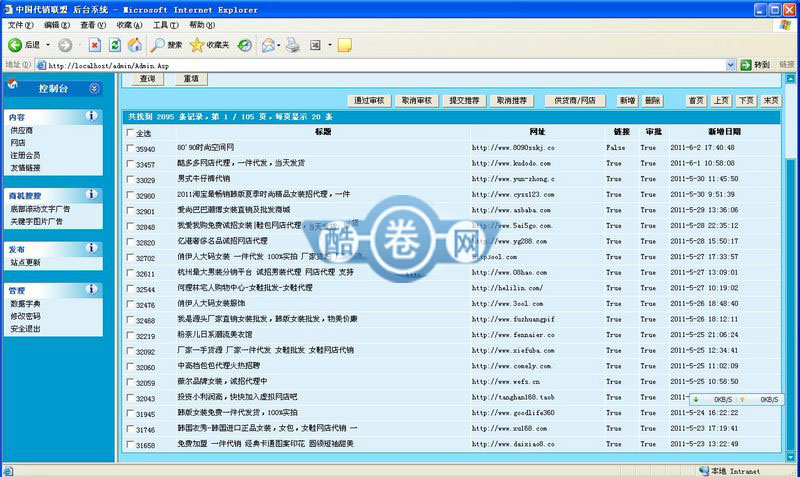Open the Search magnifier icon
This screenshot has height=477, width=800.
point(157,45)
